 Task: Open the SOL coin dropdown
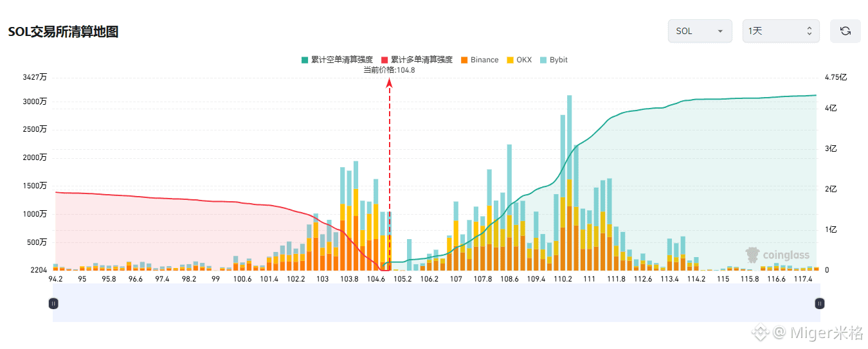tap(700, 31)
